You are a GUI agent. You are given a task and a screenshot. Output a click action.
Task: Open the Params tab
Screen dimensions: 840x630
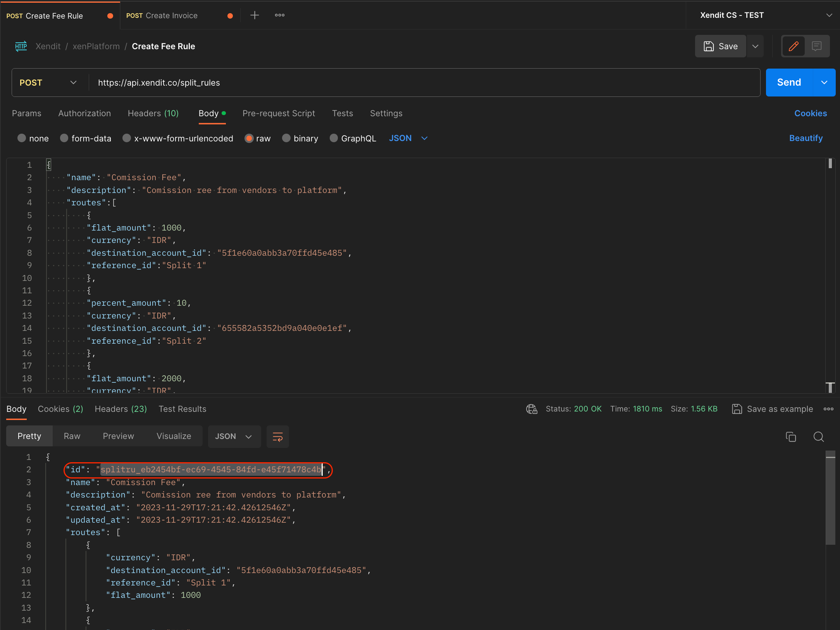coord(27,113)
